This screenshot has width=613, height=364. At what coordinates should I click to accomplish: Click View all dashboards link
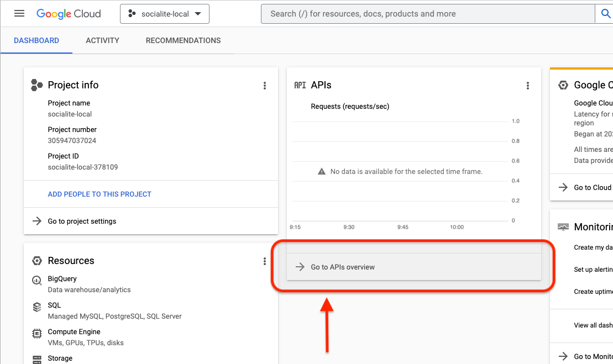coord(593,325)
